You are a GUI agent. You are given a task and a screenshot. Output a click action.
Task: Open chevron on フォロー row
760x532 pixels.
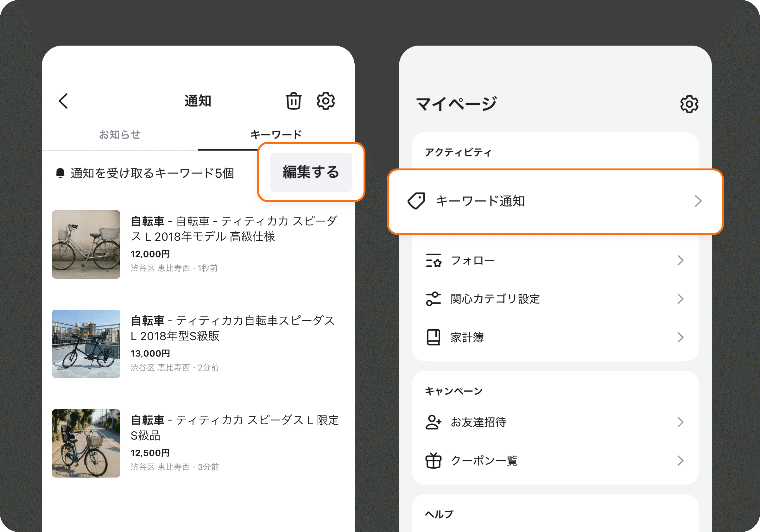680,261
